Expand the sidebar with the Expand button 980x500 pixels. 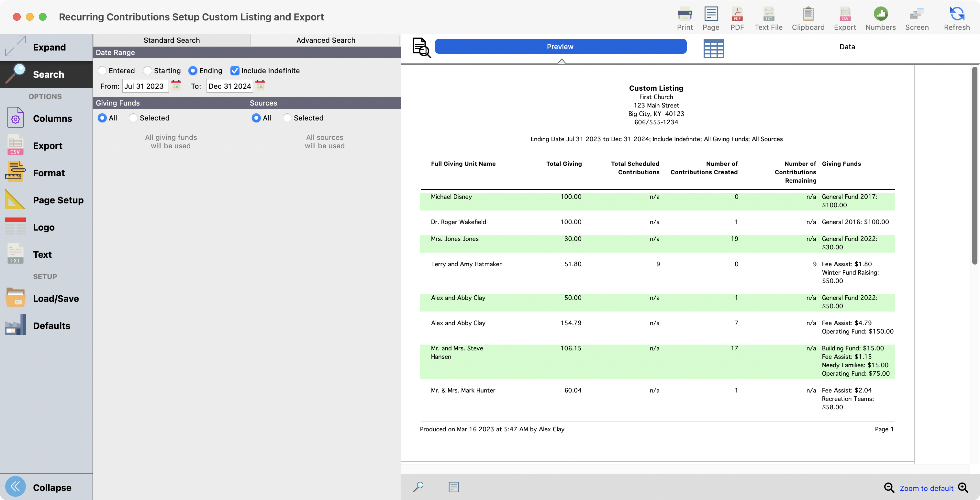point(46,47)
